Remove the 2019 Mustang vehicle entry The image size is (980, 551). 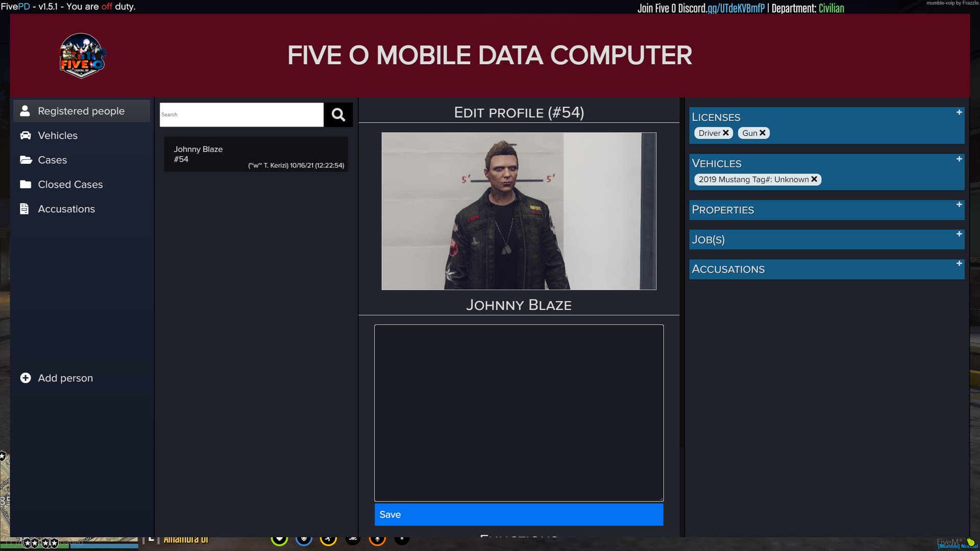coord(815,179)
